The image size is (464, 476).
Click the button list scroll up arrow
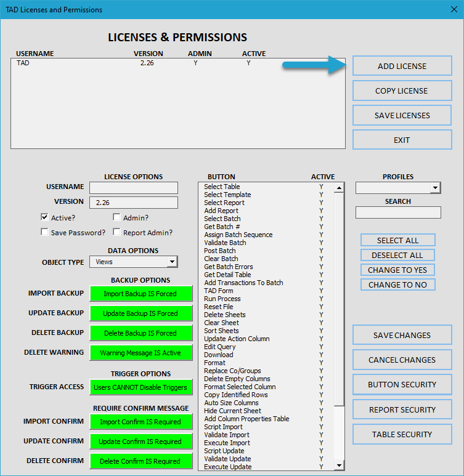pyautogui.click(x=339, y=188)
